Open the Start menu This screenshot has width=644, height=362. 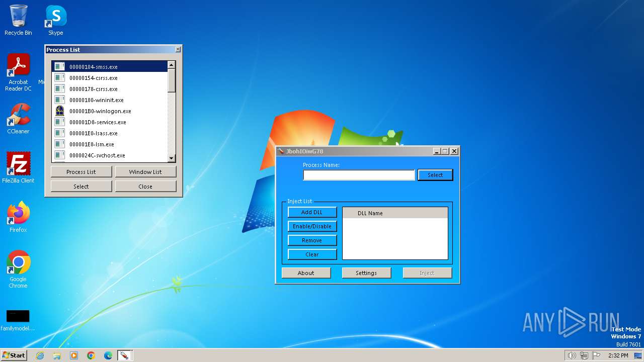tap(14, 355)
